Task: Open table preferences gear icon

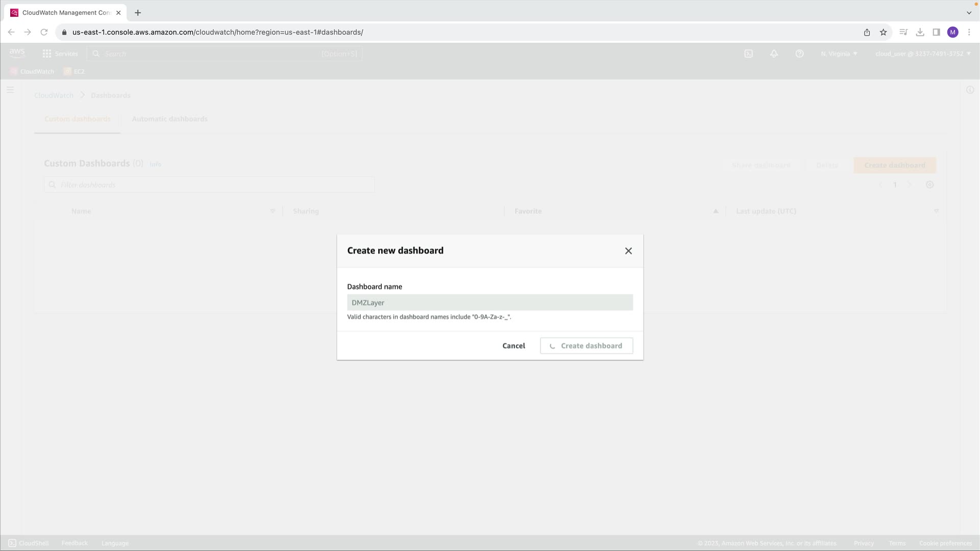Action: tap(929, 185)
